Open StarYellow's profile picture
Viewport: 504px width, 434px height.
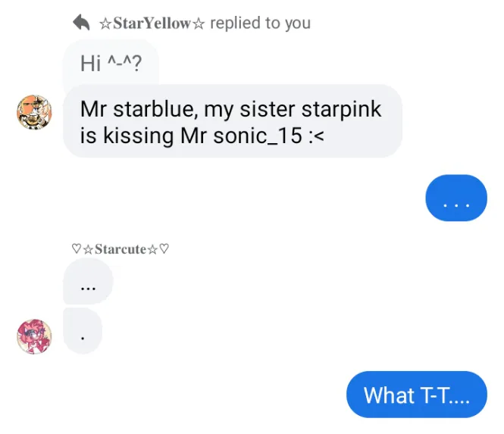pyautogui.click(x=34, y=113)
